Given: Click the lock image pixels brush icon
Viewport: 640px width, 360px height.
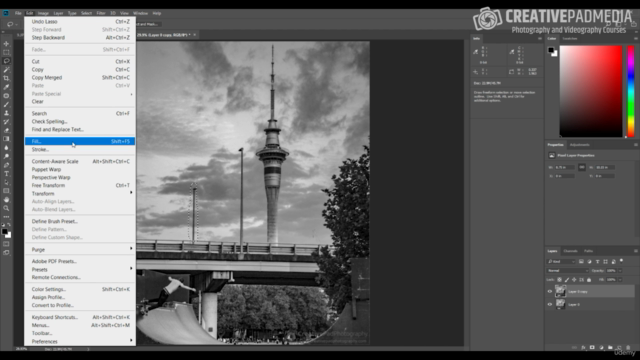Looking at the screenshot, I should pos(567,280).
